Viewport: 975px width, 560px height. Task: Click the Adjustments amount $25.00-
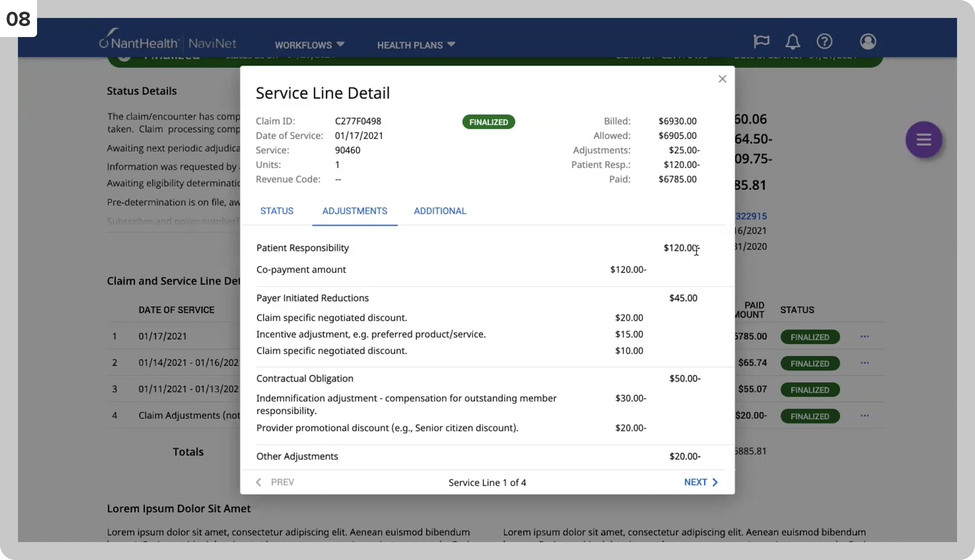click(684, 150)
